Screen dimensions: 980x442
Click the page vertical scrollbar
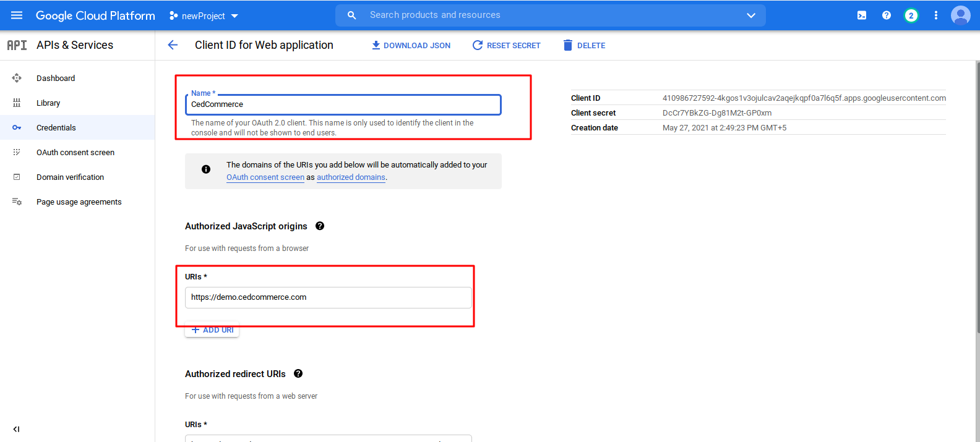(x=978, y=198)
